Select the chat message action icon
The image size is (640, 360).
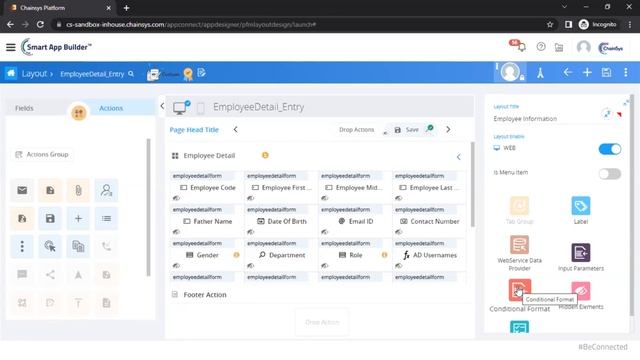click(22, 275)
